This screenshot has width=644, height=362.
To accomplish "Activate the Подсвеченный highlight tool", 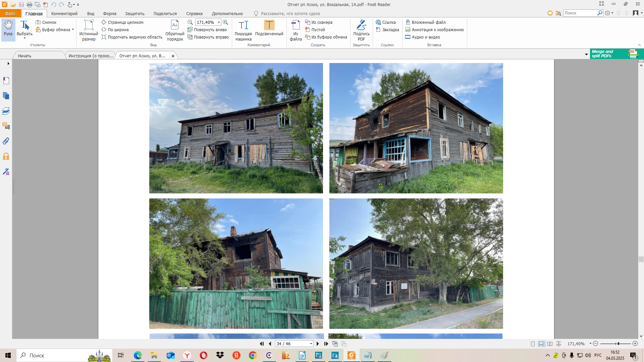I will coord(269,28).
